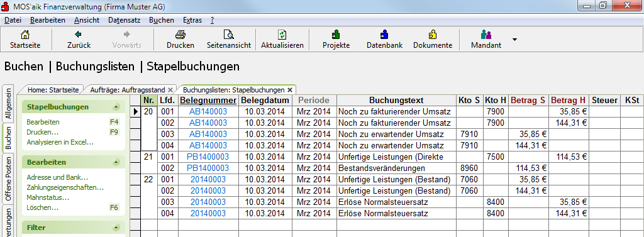Refresh list with Aktualisieren icon
This screenshot has width=644, height=237.
click(282, 35)
